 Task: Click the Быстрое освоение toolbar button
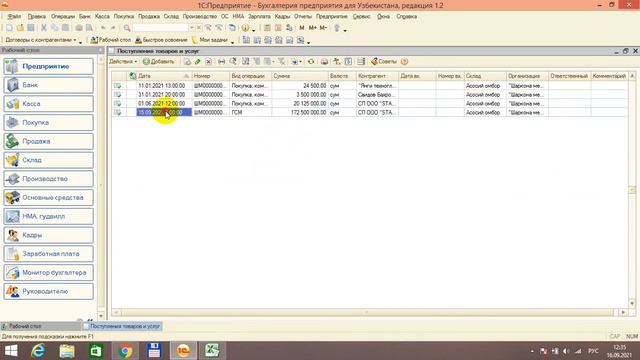(161, 40)
